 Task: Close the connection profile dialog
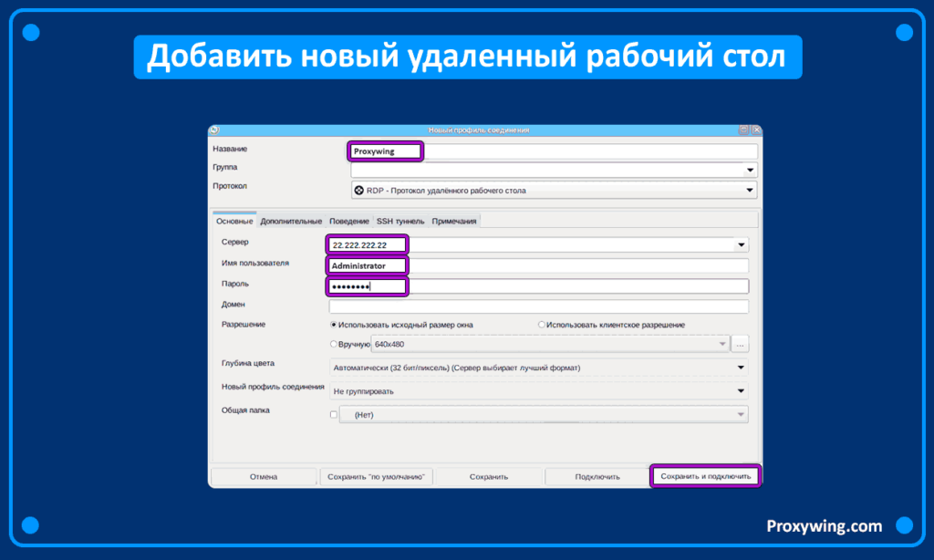coord(756,130)
